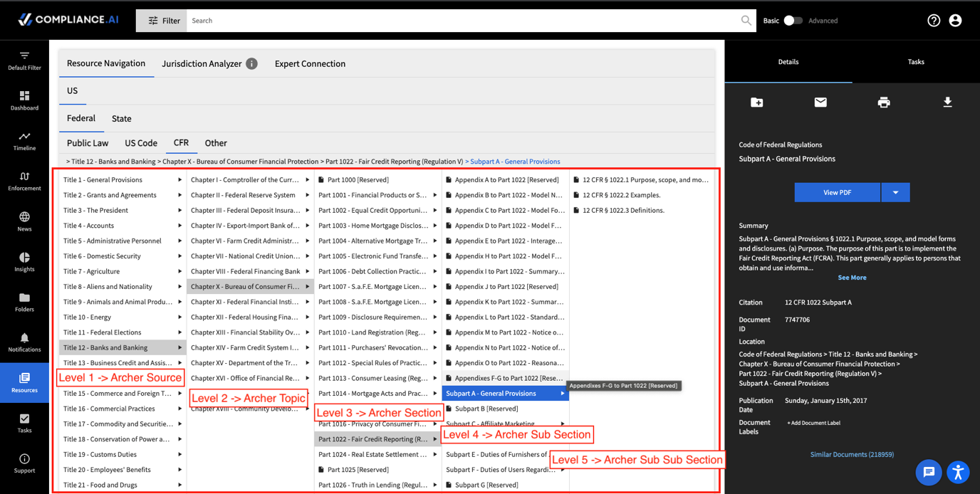Select the State tab
Image resolution: width=980 pixels, height=494 pixels.
(121, 118)
